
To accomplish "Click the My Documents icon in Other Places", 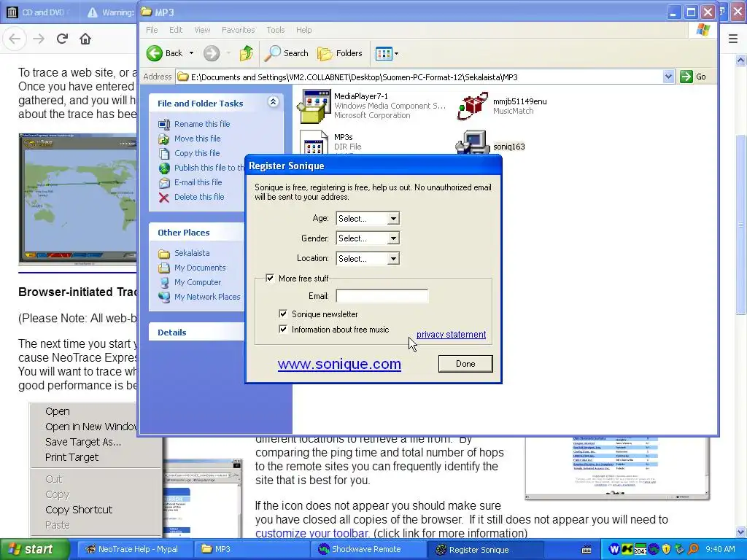I will tap(164, 268).
